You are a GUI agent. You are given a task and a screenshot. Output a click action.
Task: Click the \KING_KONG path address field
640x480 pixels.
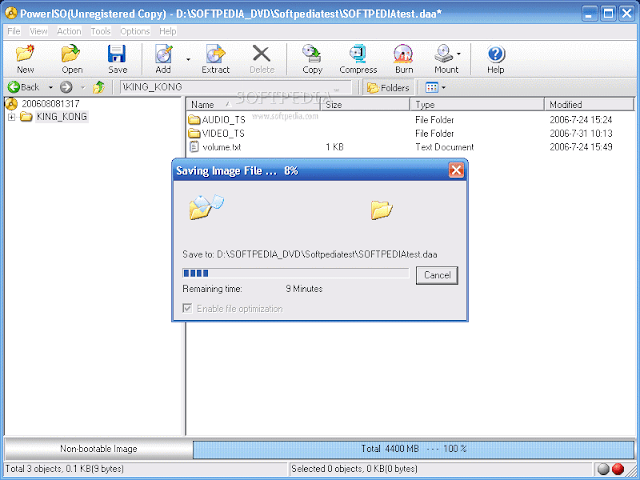[236, 87]
